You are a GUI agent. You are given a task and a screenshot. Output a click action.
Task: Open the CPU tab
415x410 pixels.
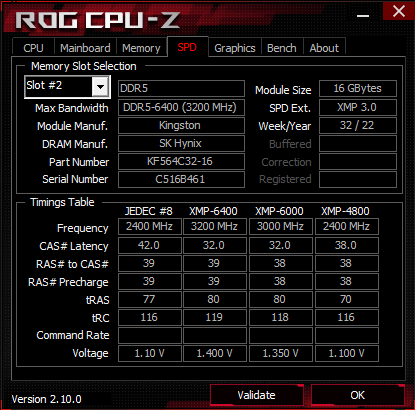33,48
